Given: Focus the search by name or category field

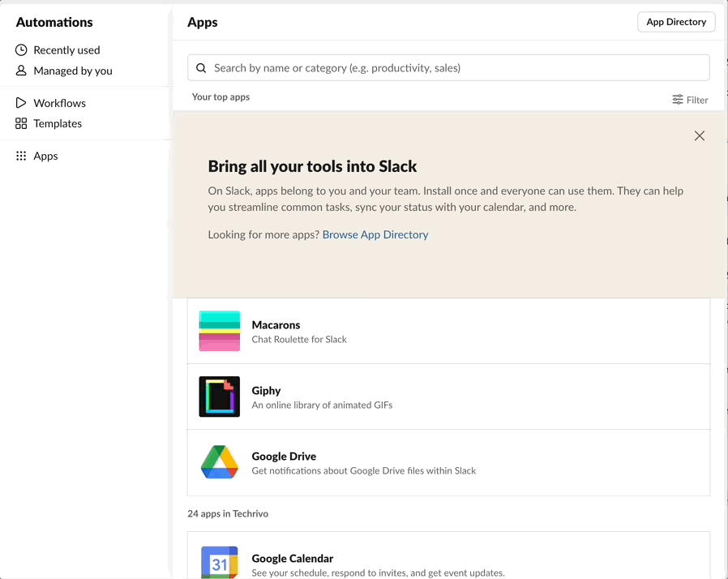Looking at the screenshot, I should tap(448, 68).
